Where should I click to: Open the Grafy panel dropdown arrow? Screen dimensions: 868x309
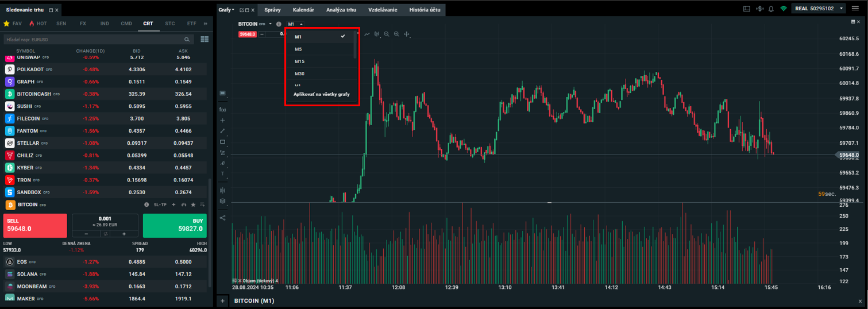[x=233, y=10]
